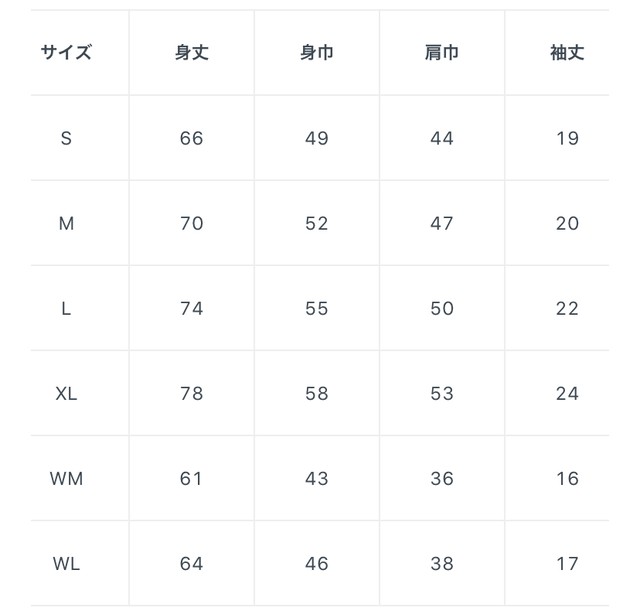Click the 50 肩巾 value for L
Viewport: 640px width, 611px height.
coord(442,309)
